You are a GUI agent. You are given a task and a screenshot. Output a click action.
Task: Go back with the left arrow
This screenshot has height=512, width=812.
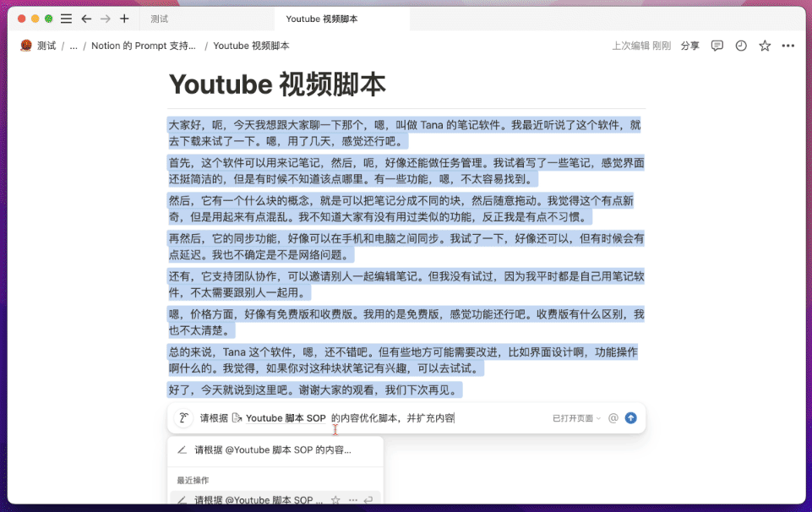86,19
